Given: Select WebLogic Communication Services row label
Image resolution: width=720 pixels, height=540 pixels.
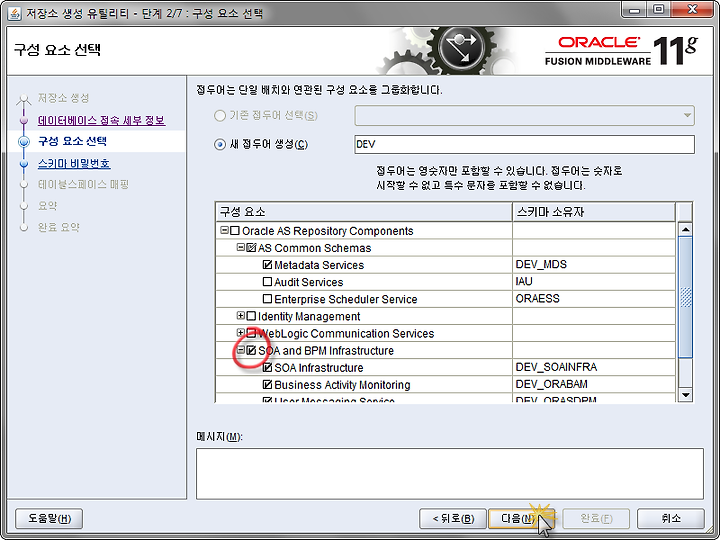Looking at the screenshot, I should point(346,334).
